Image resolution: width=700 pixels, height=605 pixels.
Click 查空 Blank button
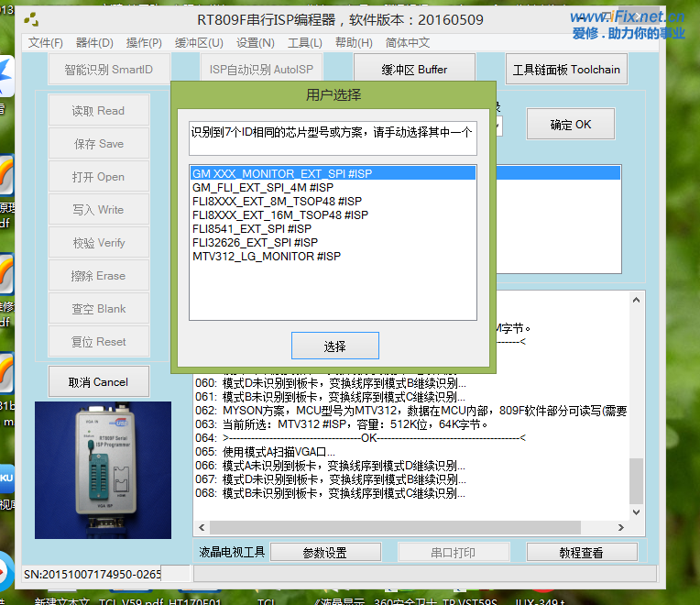coord(99,309)
